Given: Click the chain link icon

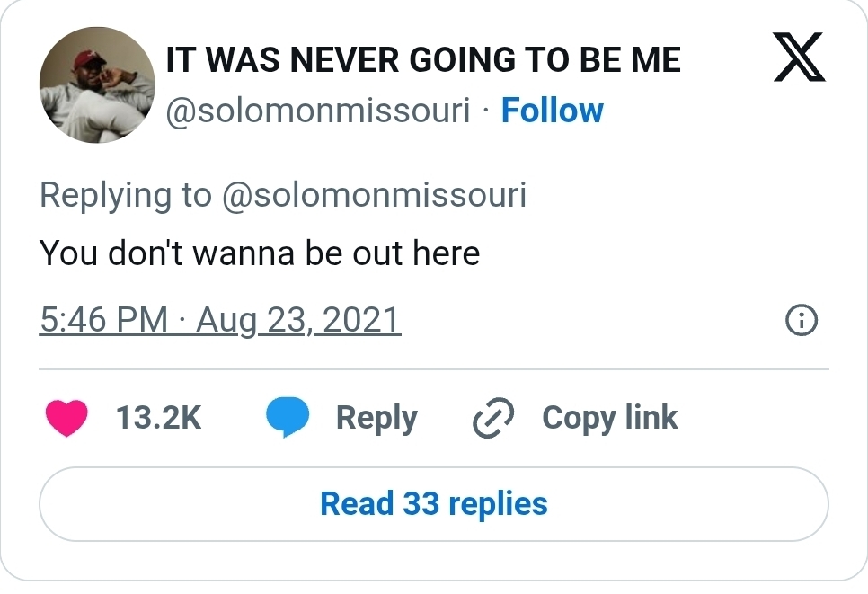Looking at the screenshot, I should click(x=492, y=418).
